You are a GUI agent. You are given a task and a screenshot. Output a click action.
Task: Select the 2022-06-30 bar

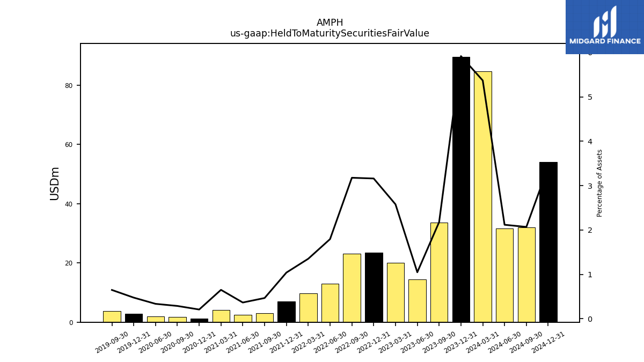330,303
